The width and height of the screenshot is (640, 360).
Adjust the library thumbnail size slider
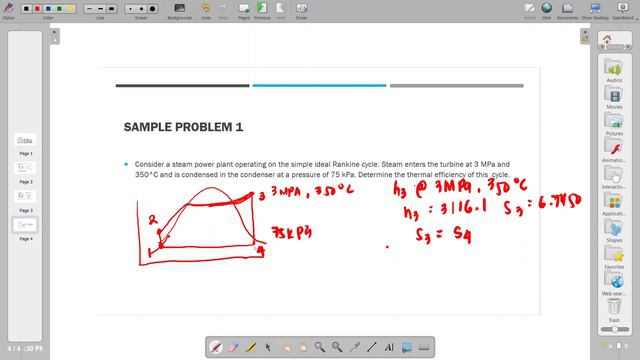pyautogui.click(x=615, y=329)
